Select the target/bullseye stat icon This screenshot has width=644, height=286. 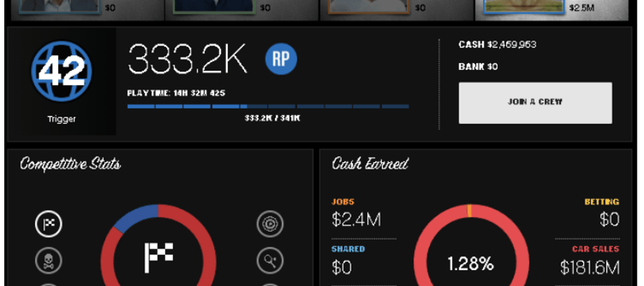270,224
